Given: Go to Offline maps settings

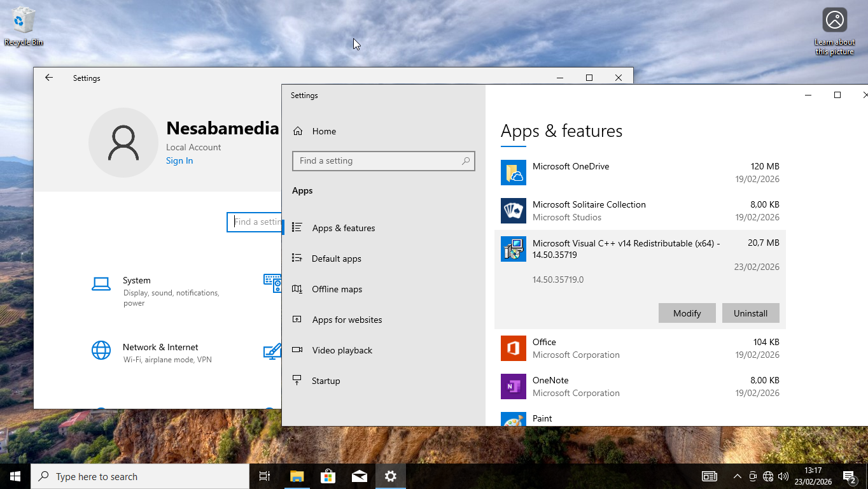Looking at the screenshot, I should (x=337, y=289).
